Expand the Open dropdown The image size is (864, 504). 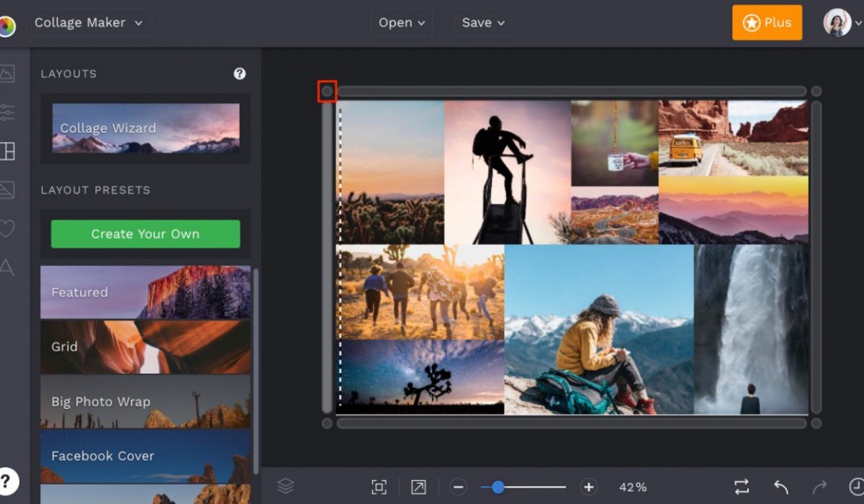(401, 22)
